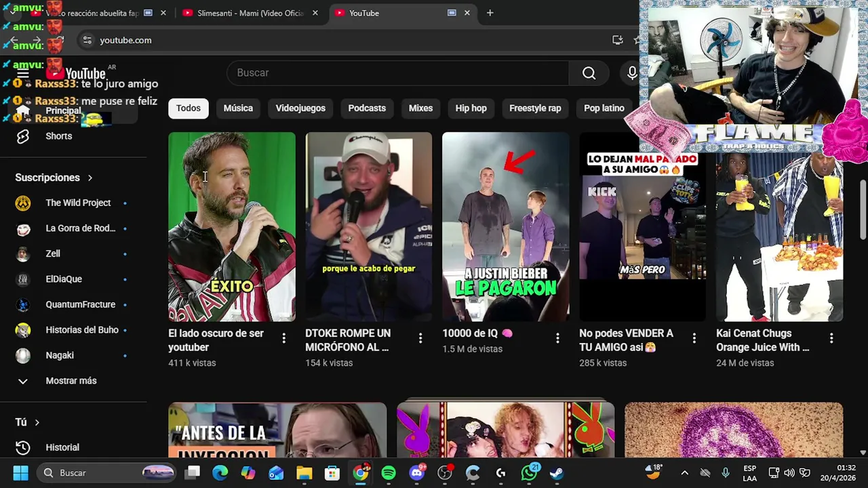868x488 pixels.
Task: Open video titled Kai Cenat Chugs Orange Juice
Action: click(763, 340)
